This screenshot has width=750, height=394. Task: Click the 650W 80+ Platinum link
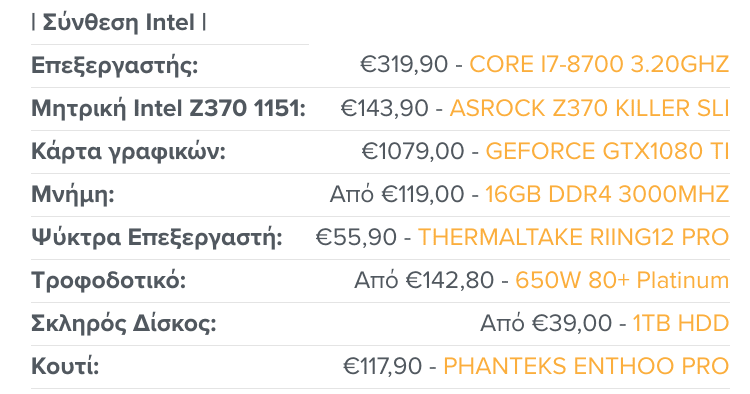[622, 280]
